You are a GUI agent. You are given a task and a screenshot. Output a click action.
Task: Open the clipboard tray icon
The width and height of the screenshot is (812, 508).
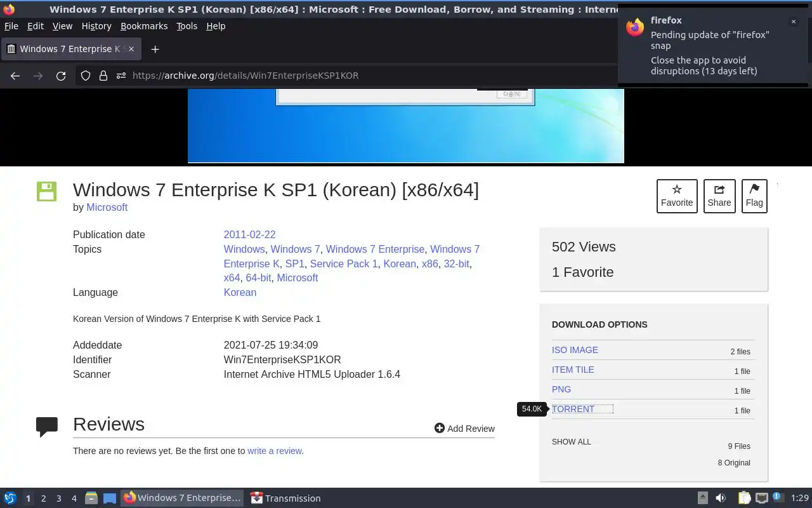click(x=744, y=498)
